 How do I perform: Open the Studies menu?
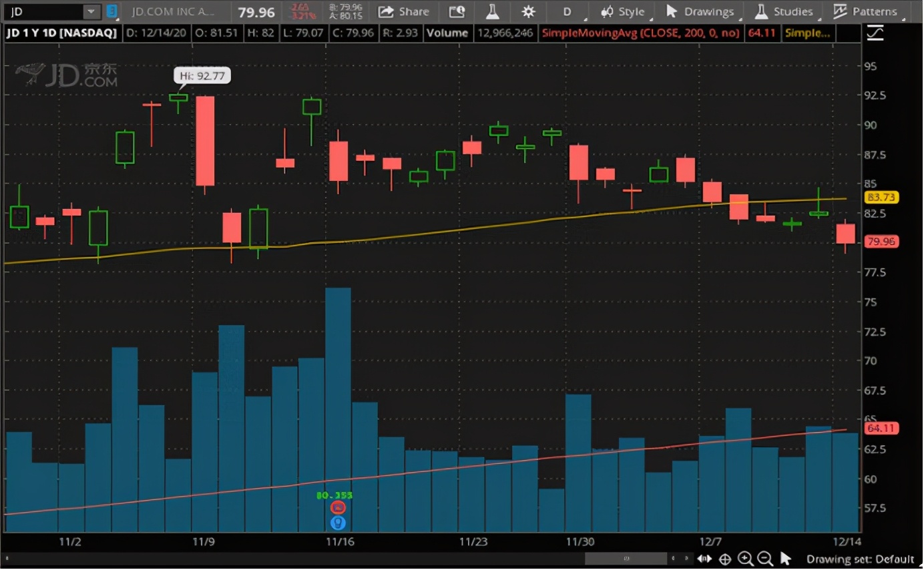pos(784,11)
